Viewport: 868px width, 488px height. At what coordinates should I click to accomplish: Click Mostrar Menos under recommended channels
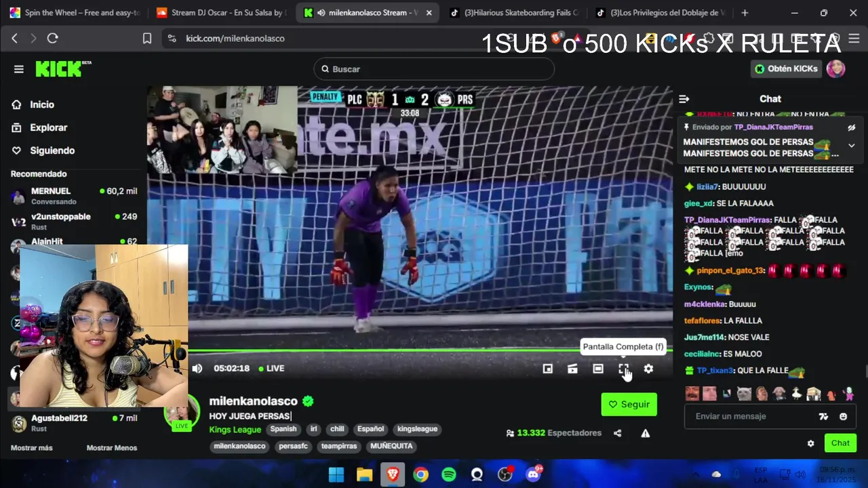click(112, 448)
